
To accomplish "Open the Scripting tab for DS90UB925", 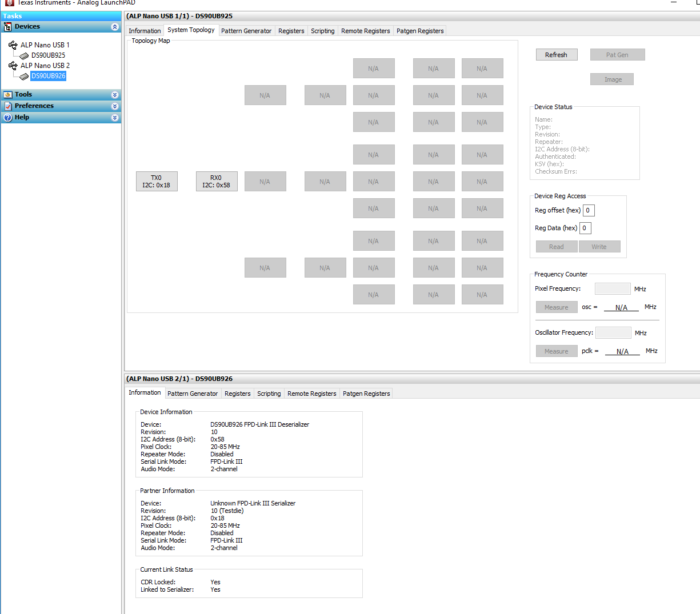I will point(322,31).
